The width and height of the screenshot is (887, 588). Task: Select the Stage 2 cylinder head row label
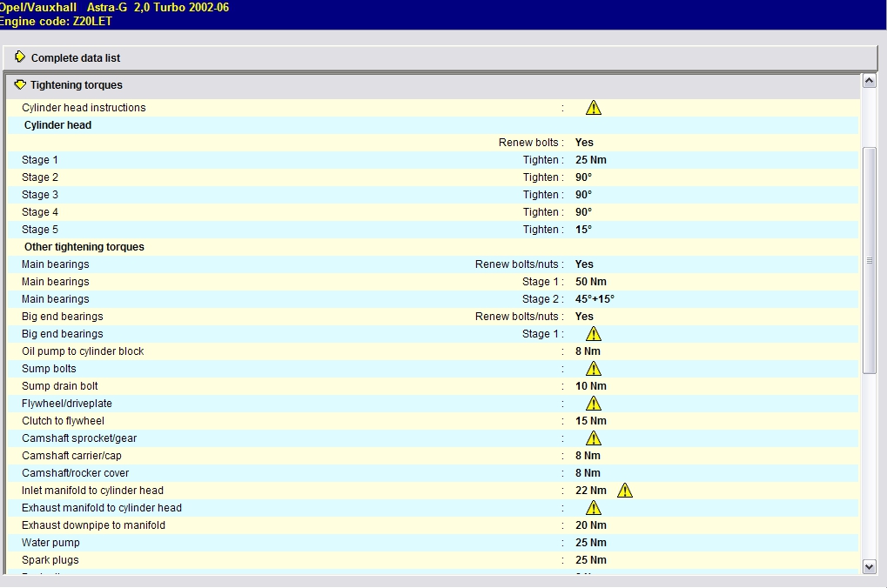pyautogui.click(x=39, y=177)
